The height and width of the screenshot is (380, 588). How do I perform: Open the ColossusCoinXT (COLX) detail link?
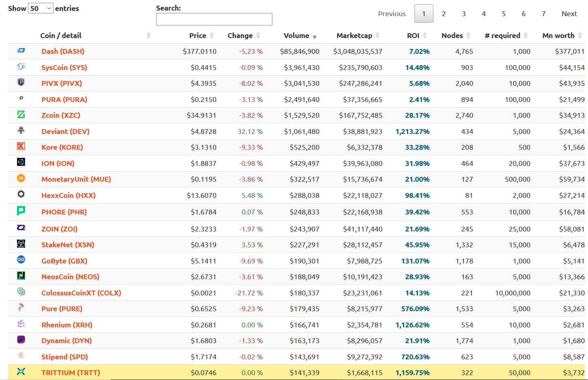tap(81, 293)
